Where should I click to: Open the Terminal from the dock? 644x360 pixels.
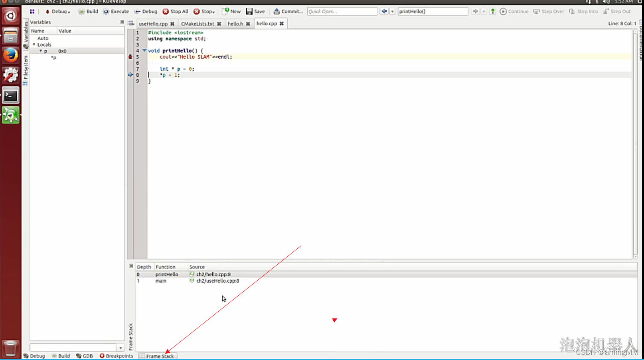click(11, 95)
